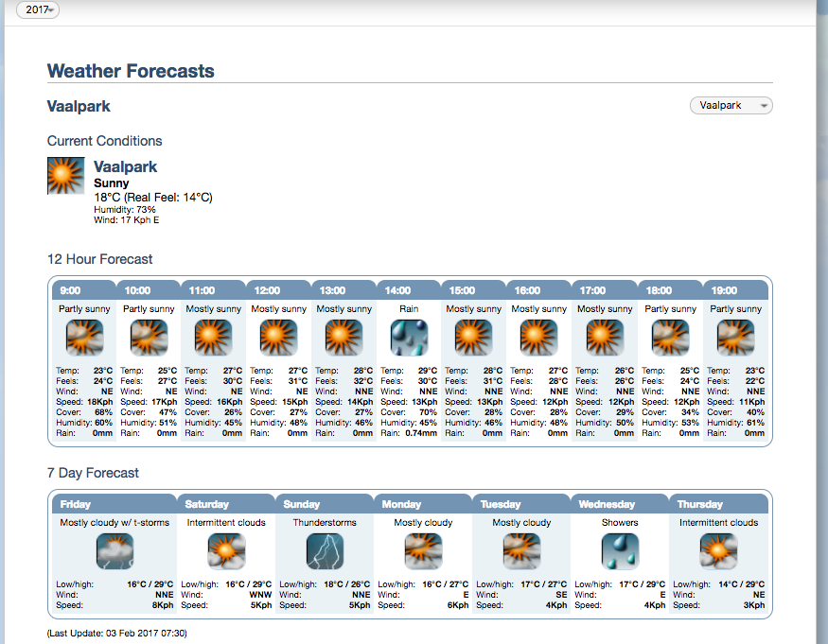
Task: Click the 'Showers' label under Wednesday
Action: pos(620,523)
